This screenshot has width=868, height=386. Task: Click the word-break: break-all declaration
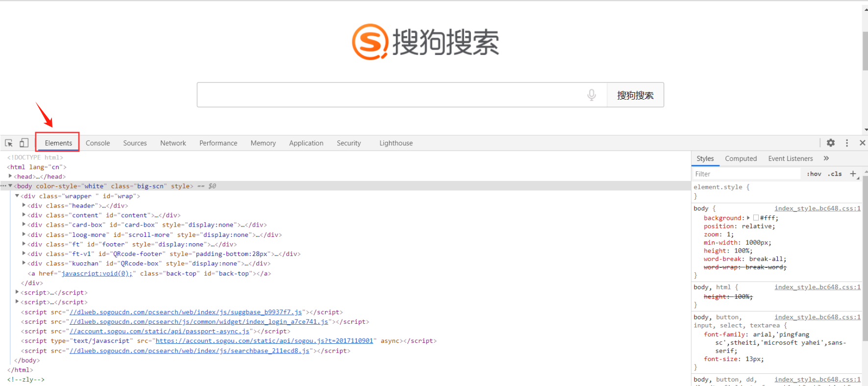point(745,259)
